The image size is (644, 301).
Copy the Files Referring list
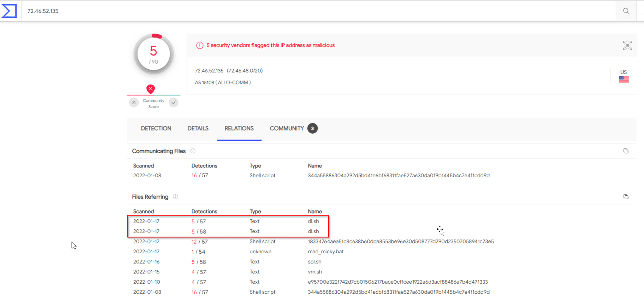(626, 197)
